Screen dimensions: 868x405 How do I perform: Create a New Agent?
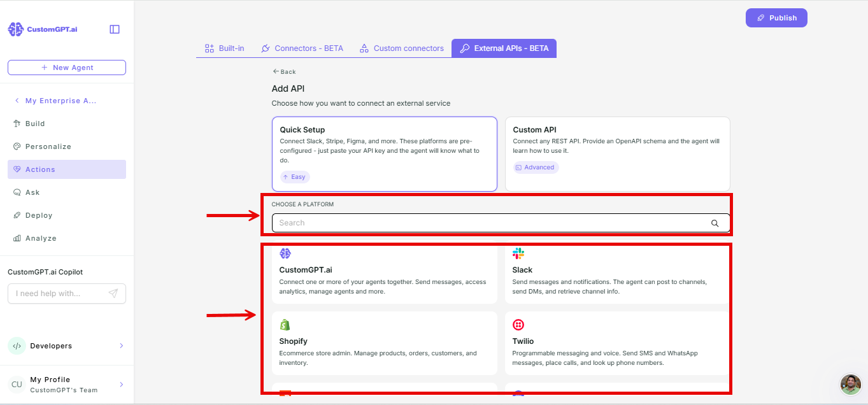click(x=67, y=67)
